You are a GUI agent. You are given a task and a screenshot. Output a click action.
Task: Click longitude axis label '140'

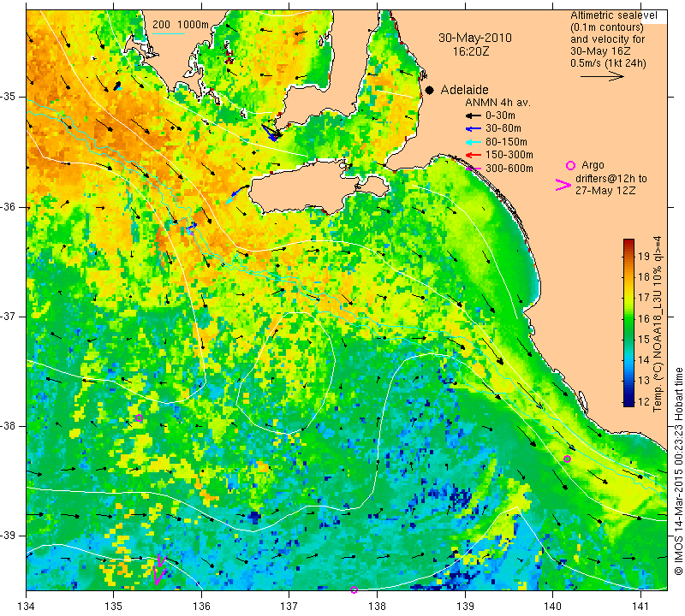552,607
